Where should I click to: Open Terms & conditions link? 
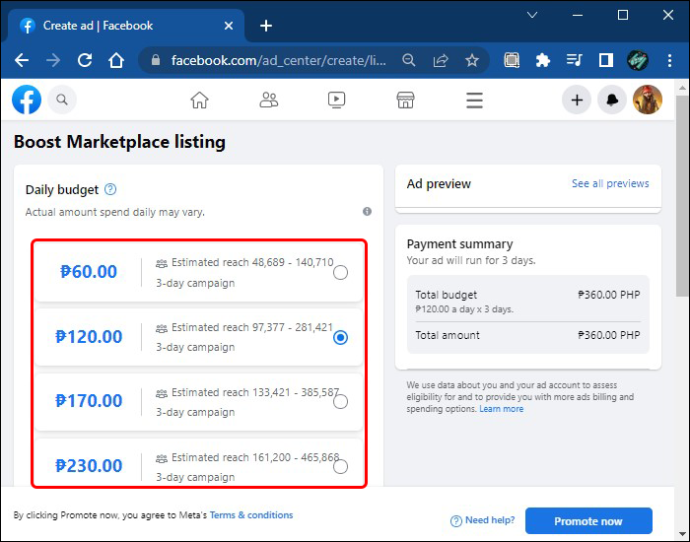coord(251,515)
